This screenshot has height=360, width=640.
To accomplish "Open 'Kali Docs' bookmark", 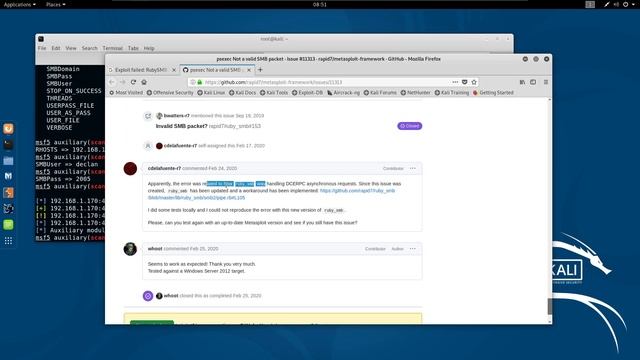I will pos(242,93).
